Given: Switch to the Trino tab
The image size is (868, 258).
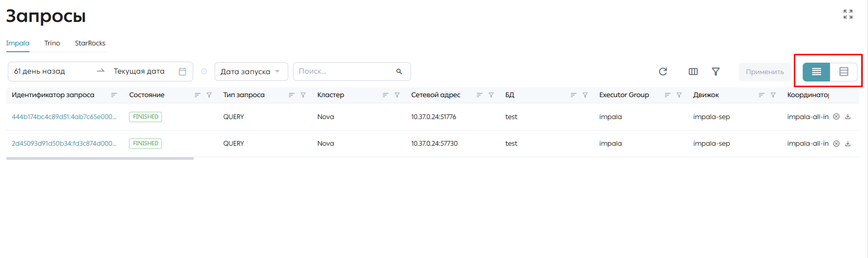Looking at the screenshot, I should [x=52, y=43].
